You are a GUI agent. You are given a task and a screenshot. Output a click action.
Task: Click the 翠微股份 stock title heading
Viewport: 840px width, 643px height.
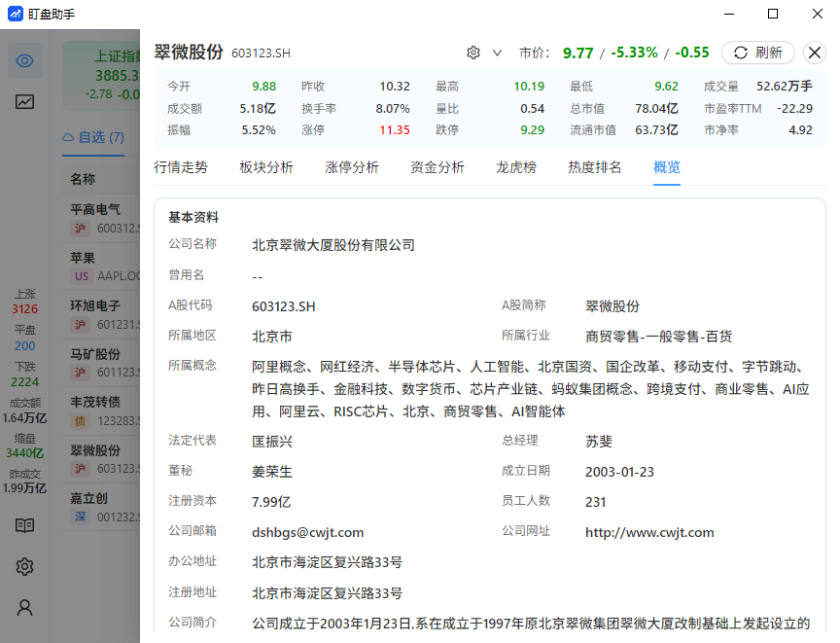point(189,52)
